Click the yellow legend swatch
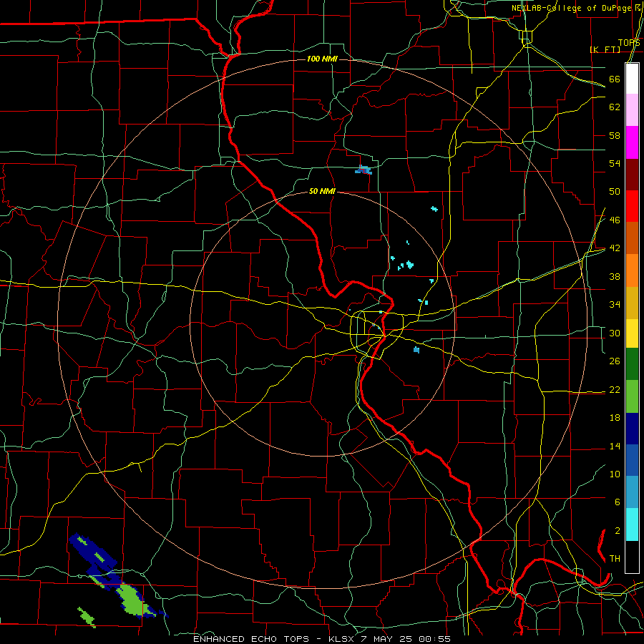 tap(632, 333)
